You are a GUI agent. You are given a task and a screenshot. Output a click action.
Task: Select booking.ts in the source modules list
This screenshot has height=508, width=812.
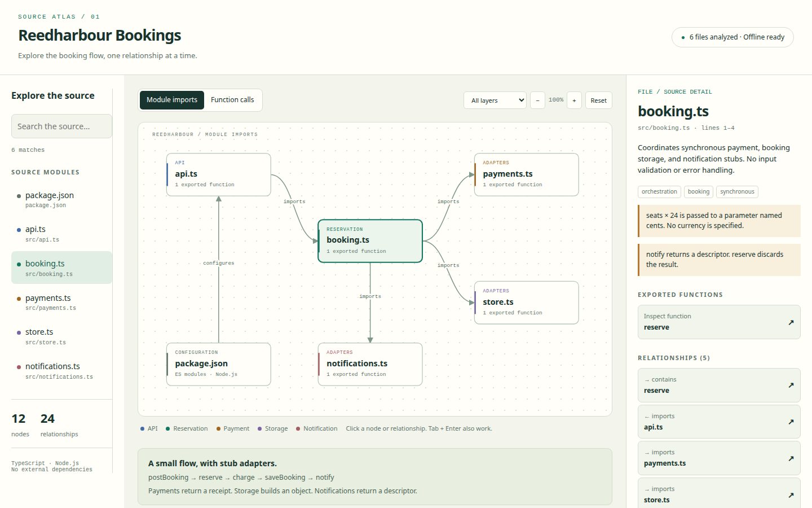[x=61, y=268]
